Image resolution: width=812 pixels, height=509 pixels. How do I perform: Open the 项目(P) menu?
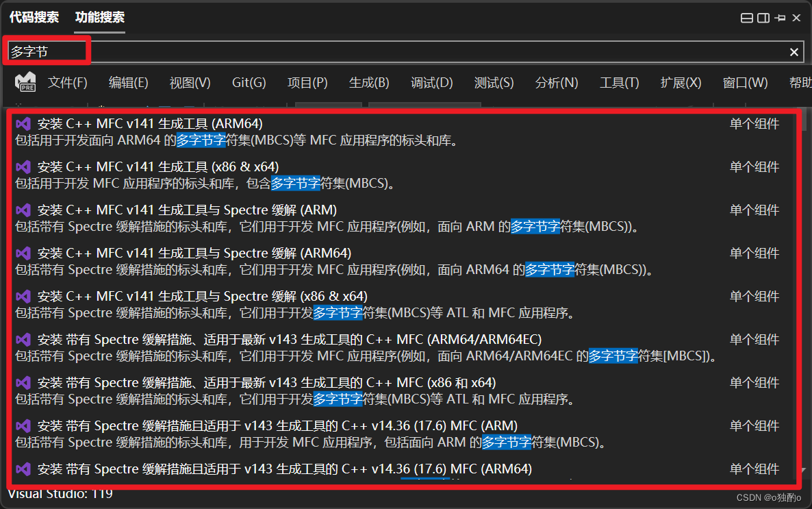pyautogui.click(x=307, y=82)
